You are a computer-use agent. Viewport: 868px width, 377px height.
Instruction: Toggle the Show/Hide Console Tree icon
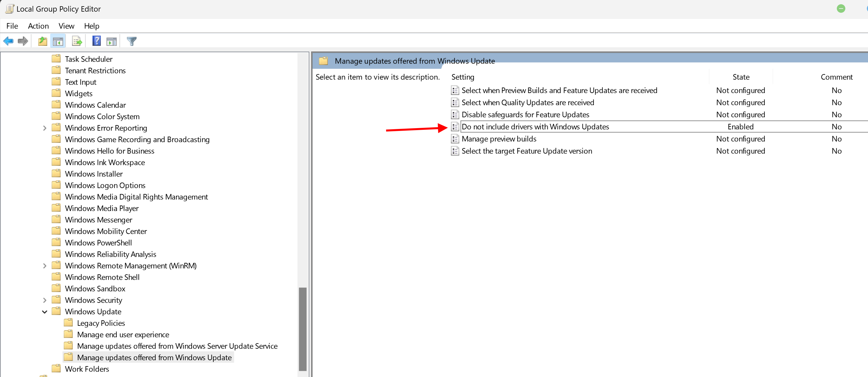[x=58, y=41]
